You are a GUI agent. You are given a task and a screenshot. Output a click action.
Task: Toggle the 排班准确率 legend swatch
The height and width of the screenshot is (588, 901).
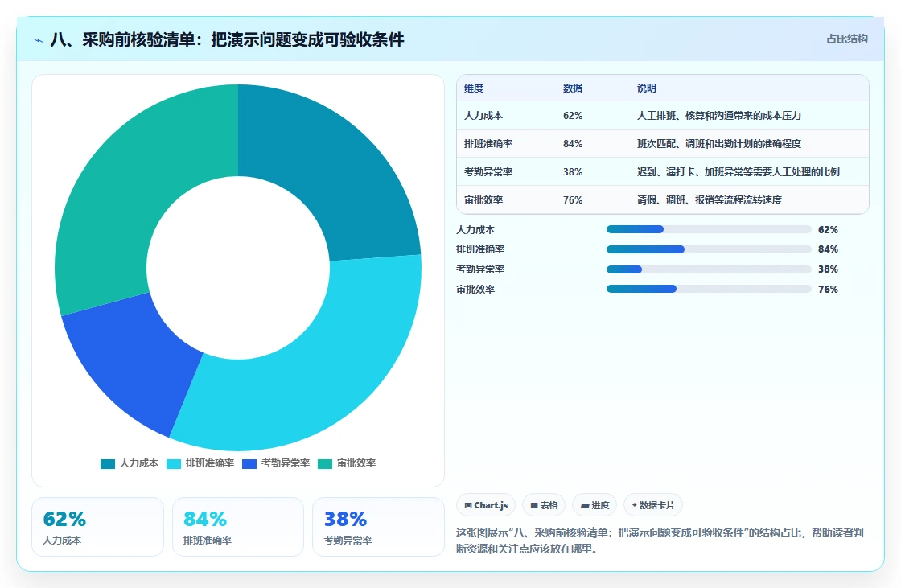click(x=174, y=464)
